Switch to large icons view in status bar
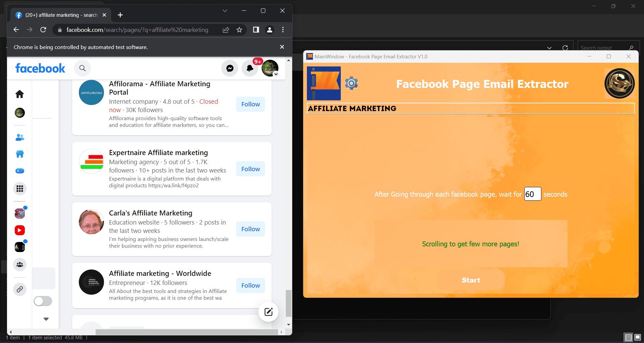The image size is (644, 343). click(x=638, y=337)
